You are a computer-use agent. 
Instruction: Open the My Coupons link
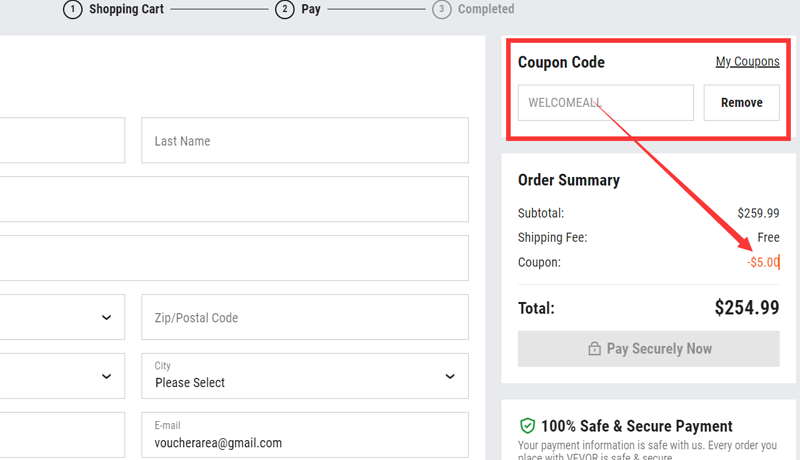point(747,62)
